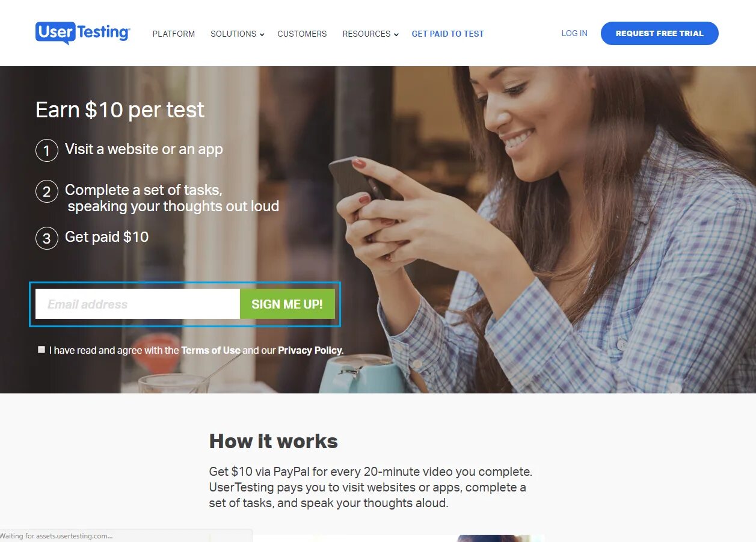Click the Resources menu label
This screenshot has height=542, width=756.
click(366, 34)
